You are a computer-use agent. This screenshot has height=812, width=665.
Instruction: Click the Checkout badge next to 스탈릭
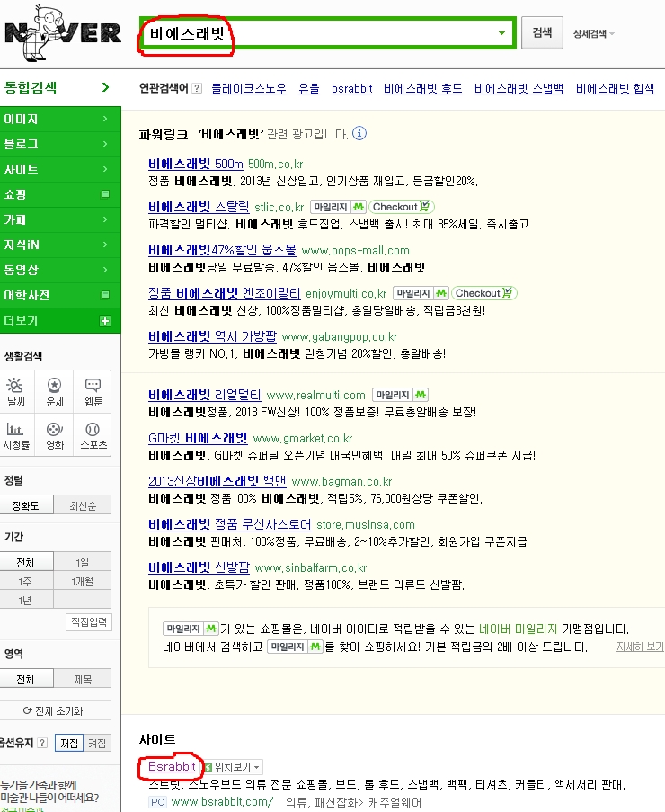[402, 207]
